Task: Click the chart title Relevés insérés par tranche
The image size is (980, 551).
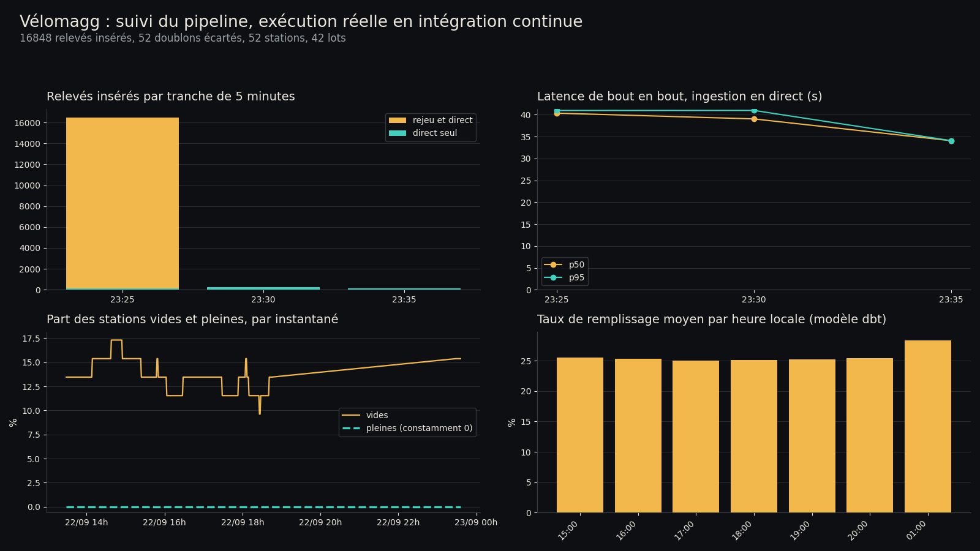Action: [171, 97]
